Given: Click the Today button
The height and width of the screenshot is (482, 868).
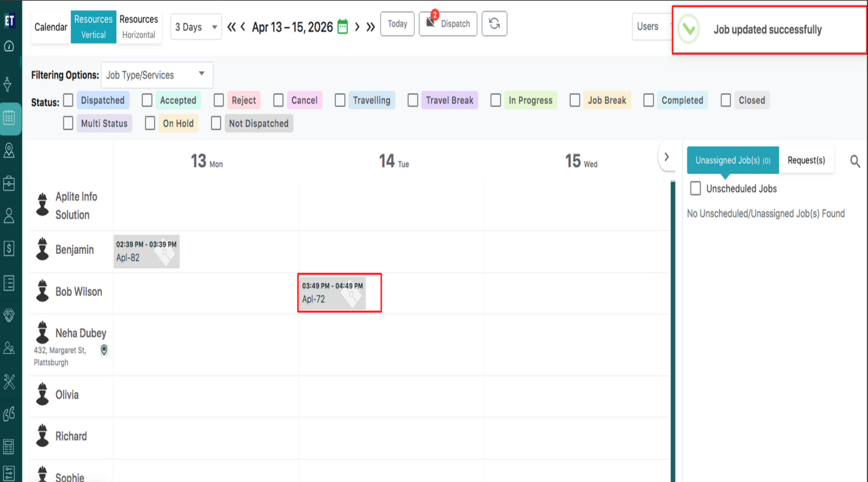Looking at the screenshot, I should pyautogui.click(x=397, y=24).
